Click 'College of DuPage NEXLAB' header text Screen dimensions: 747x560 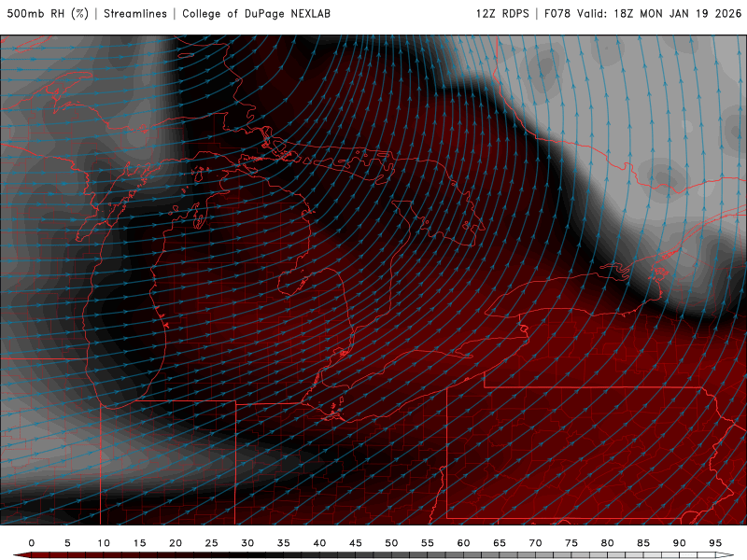(x=256, y=14)
